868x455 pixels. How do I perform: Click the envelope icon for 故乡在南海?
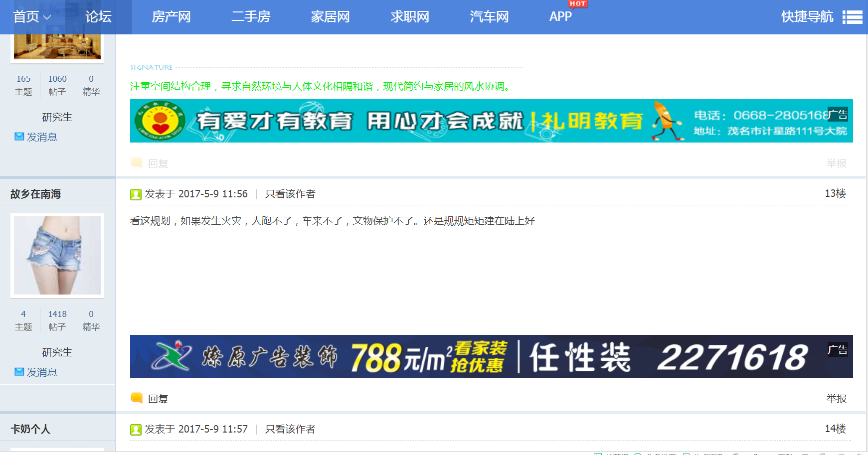(19, 372)
